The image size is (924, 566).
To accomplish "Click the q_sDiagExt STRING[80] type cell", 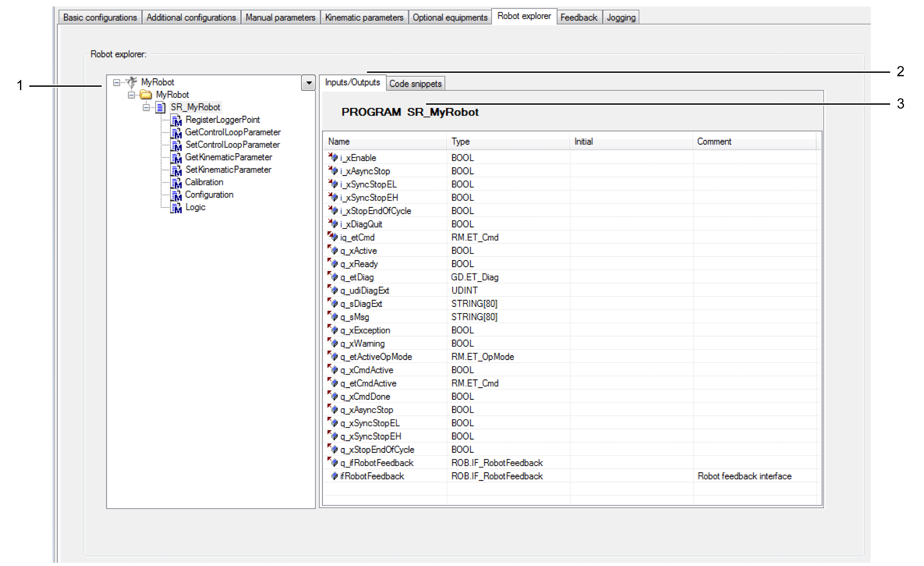I will coord(474,303).
